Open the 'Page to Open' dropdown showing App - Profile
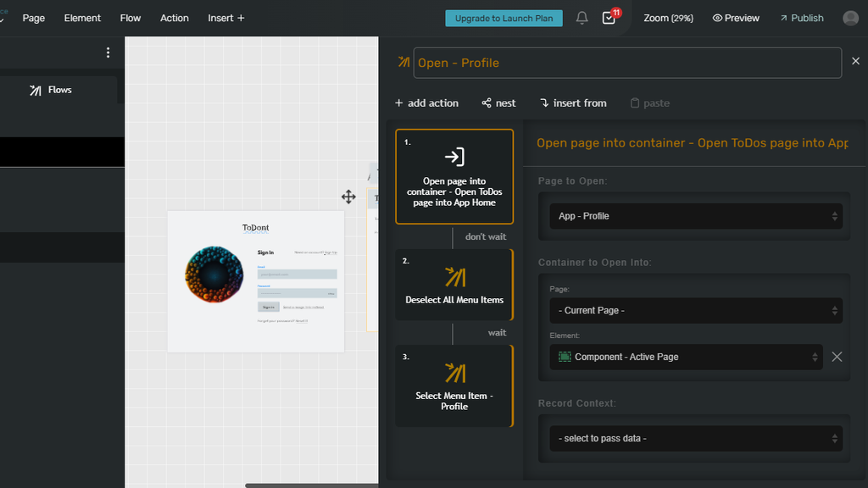 point(695,216)
